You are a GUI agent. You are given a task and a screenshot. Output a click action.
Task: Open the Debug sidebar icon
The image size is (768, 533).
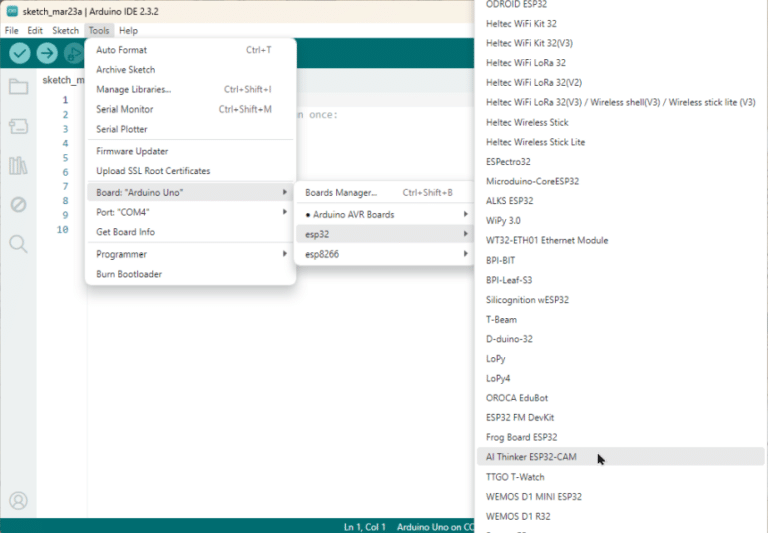click(18, 204)
